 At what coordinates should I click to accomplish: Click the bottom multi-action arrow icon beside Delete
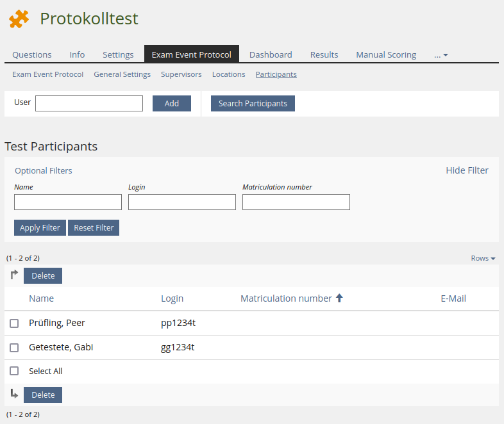pos(14,394)
